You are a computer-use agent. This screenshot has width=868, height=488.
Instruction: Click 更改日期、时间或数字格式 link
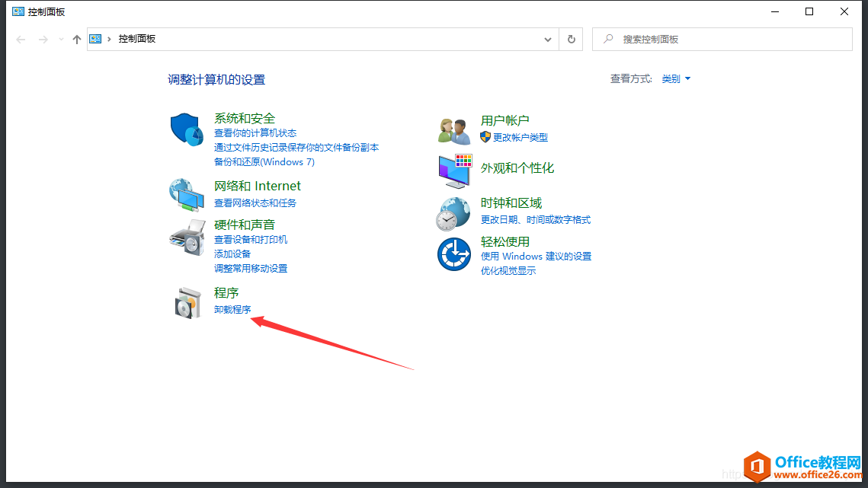coord(535,220)
